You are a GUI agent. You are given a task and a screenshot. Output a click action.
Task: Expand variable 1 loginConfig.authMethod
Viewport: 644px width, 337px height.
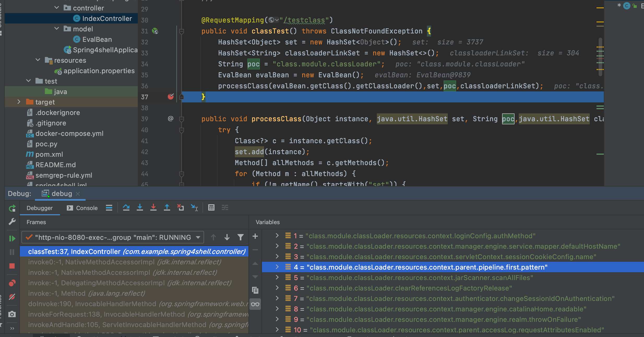[277, 236]
